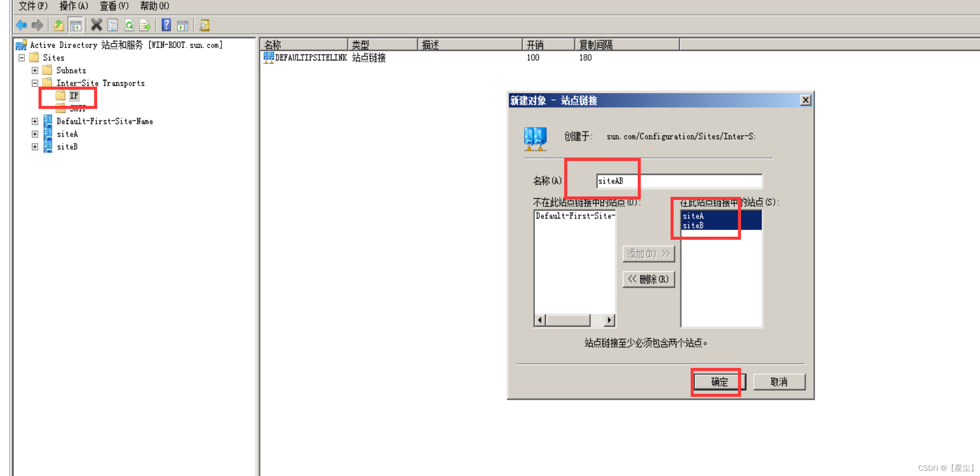This screenshot has width=980, height=476.
Task: Click the Export list toolbar icon
Action: 145,25
